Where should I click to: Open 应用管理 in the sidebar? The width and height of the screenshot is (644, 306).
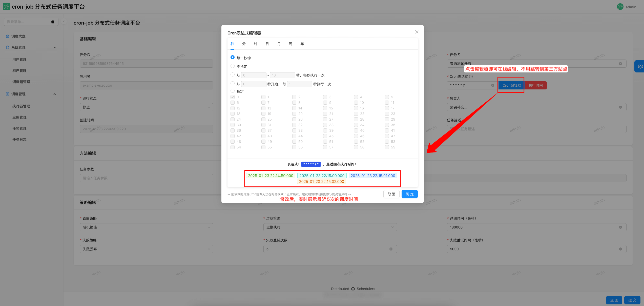pos(19,117)
